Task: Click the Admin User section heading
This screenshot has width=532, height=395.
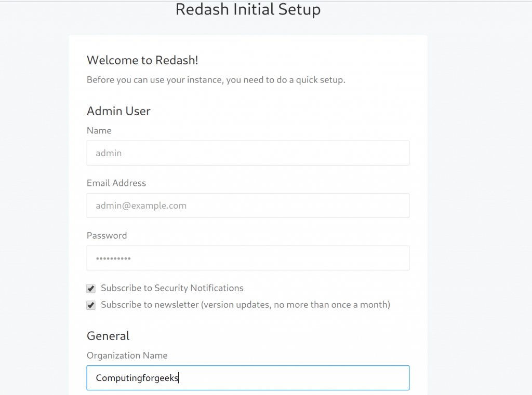Action: (x=118, y=111)
